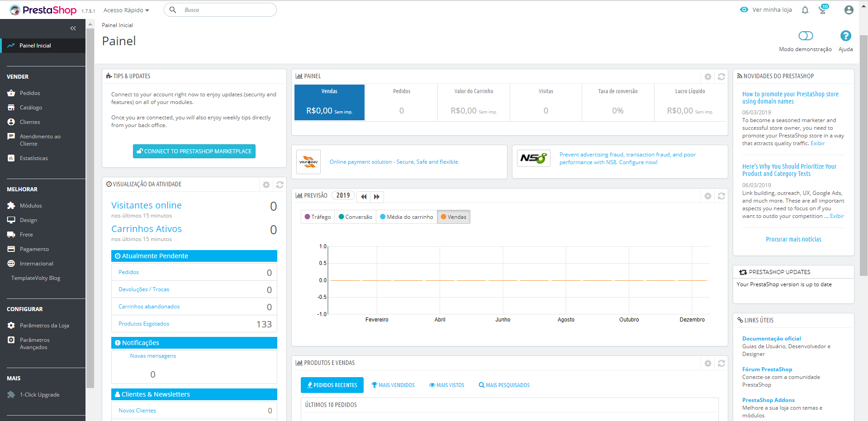Click the sidebar vertical scrollbar
This screenshot has width=868, height=421.
[x=90, y=208]
